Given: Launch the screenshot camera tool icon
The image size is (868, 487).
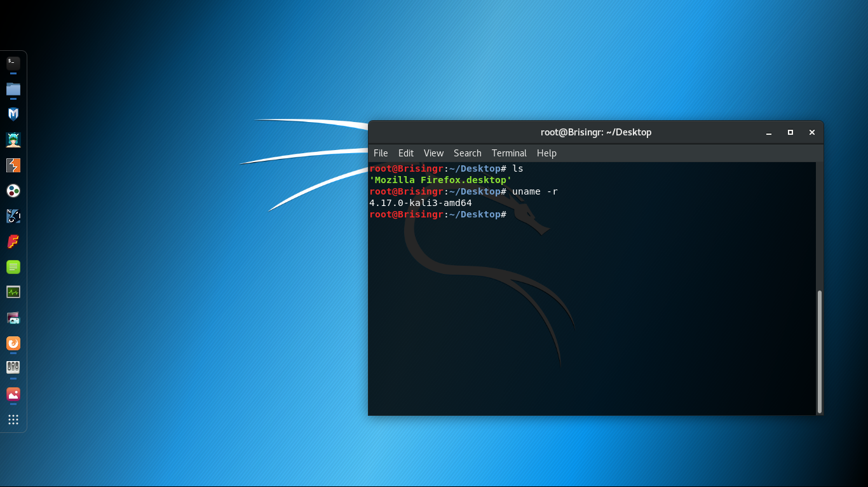Looking at the screenshot, I should 13,318.
